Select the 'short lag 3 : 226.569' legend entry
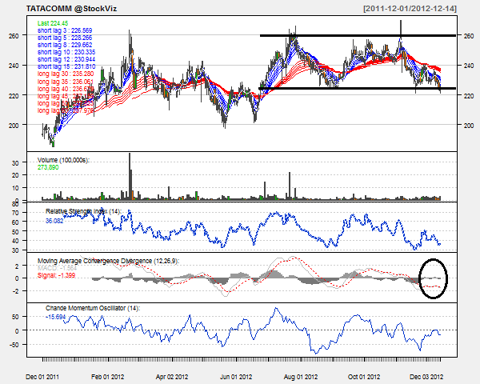 (65, 31)
